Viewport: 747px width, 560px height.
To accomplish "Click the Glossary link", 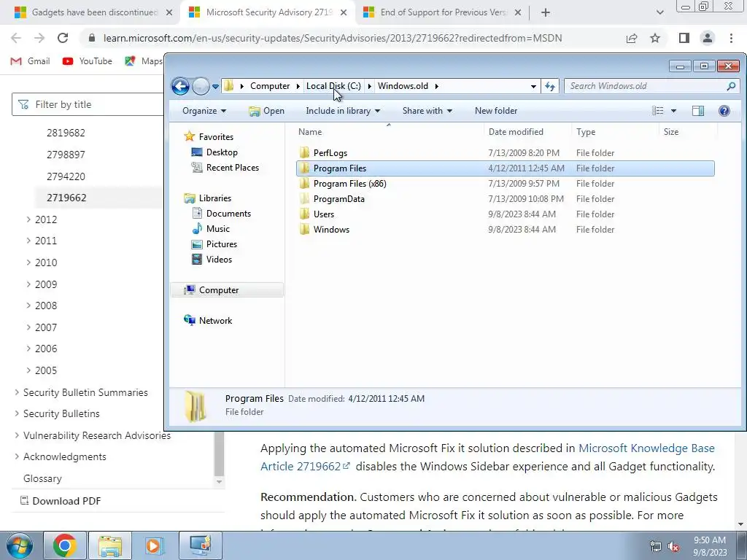I will coord(42,478).
